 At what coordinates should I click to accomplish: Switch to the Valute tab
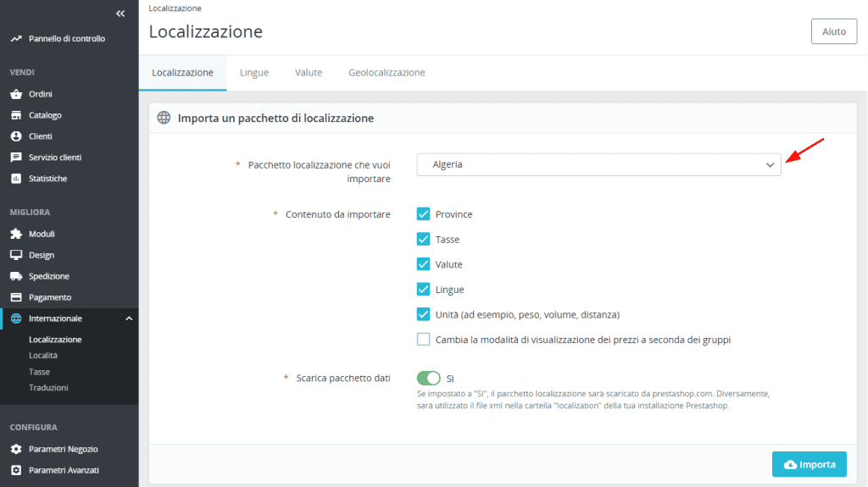click(309, 73)
